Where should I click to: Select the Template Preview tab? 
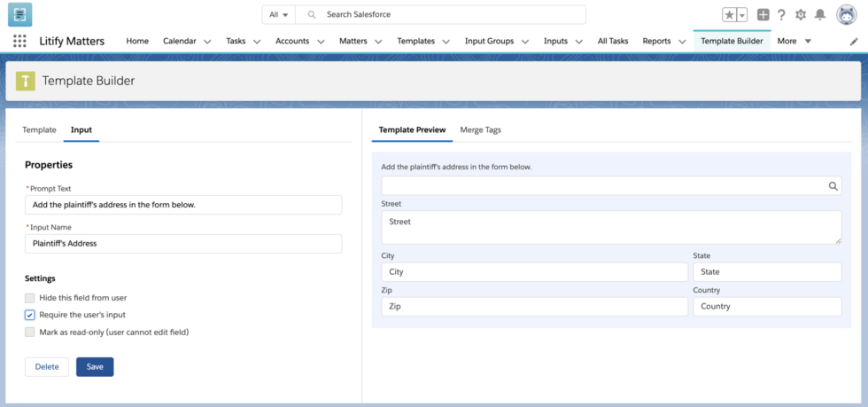tap(412, 129)
